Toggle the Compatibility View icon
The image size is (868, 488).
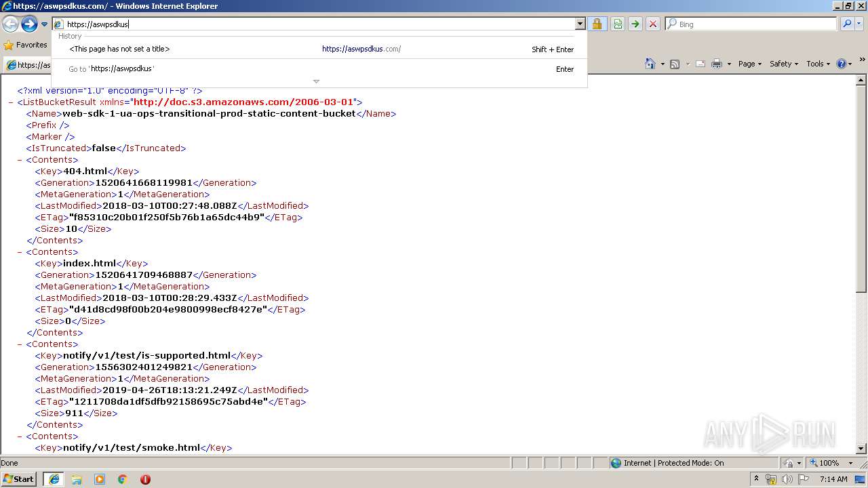coord(618,24)
